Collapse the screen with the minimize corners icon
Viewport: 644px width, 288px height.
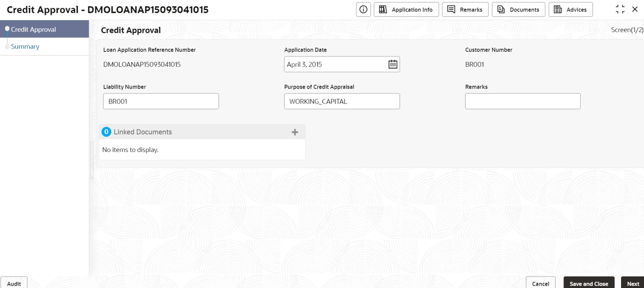coord(620,9)
